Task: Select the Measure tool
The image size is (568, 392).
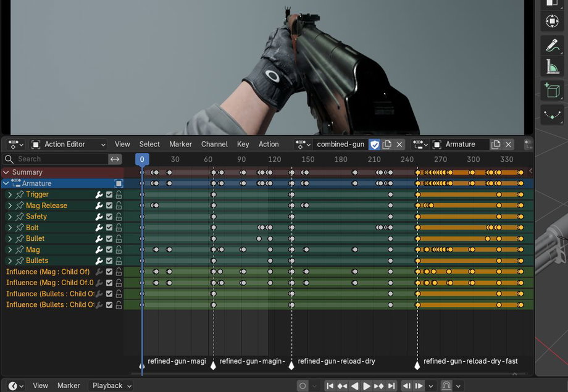Action: click(x=552, y=67)
